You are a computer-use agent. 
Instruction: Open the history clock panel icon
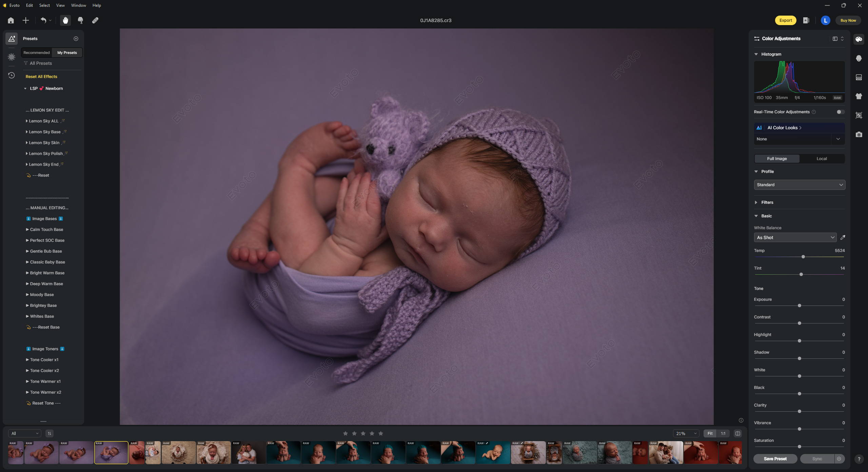(12, 75)
